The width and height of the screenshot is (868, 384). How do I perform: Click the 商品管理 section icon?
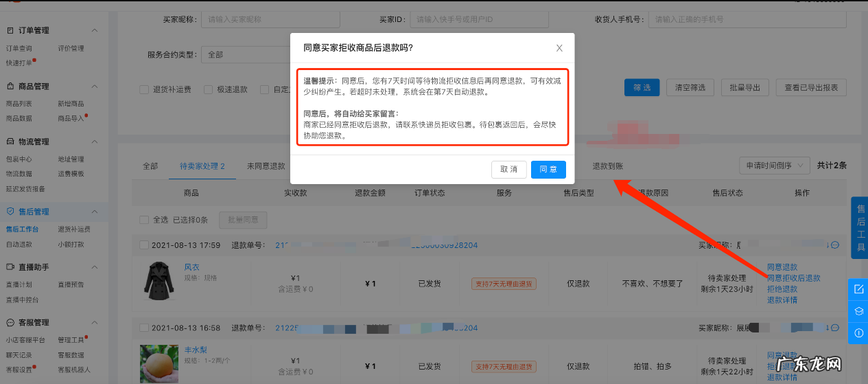coord(10,87)
